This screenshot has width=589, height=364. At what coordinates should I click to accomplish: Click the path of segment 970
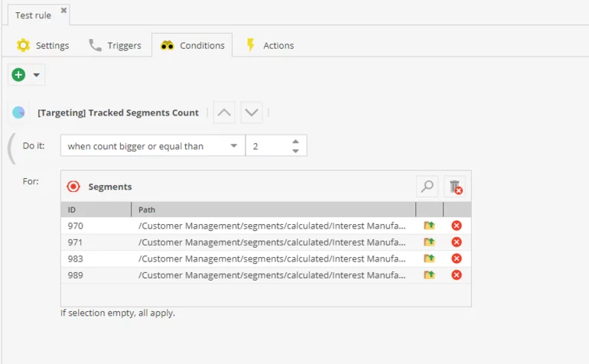(x=272, y=226)
